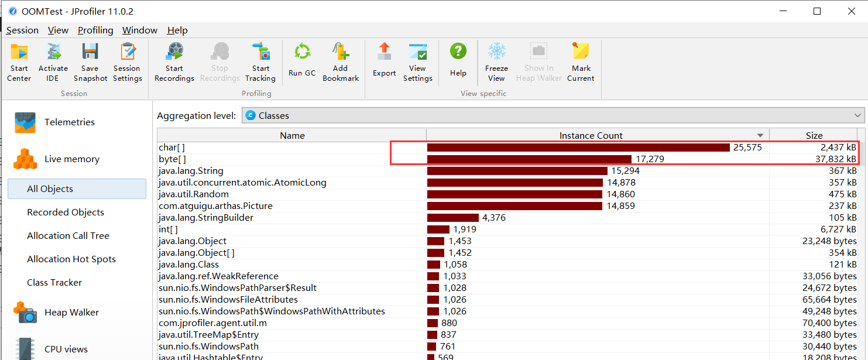
Task: Open the Session menu
Action: tap(22, 30)
